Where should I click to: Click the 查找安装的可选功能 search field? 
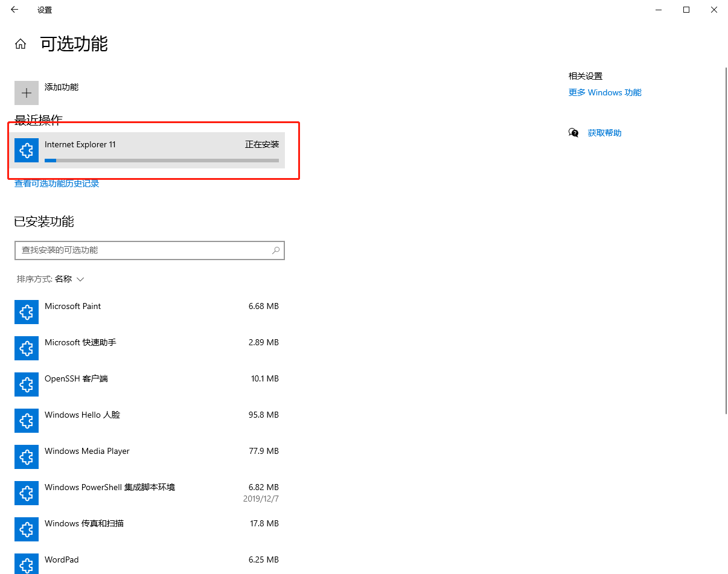(x=150, y=250)
